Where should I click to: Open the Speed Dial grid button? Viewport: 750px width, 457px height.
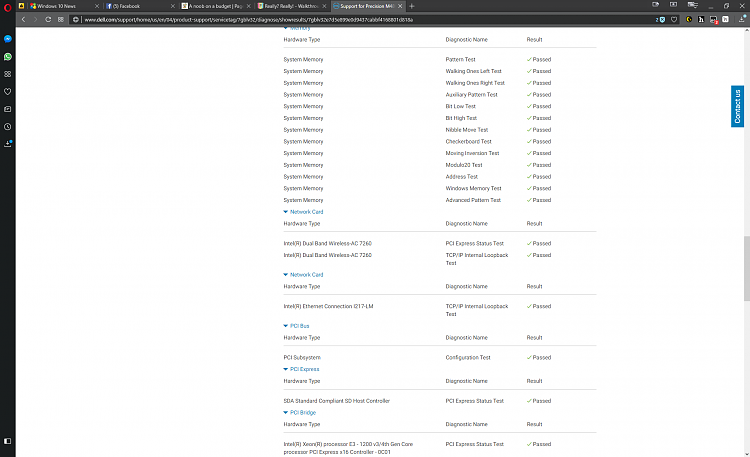click(61, 20)
